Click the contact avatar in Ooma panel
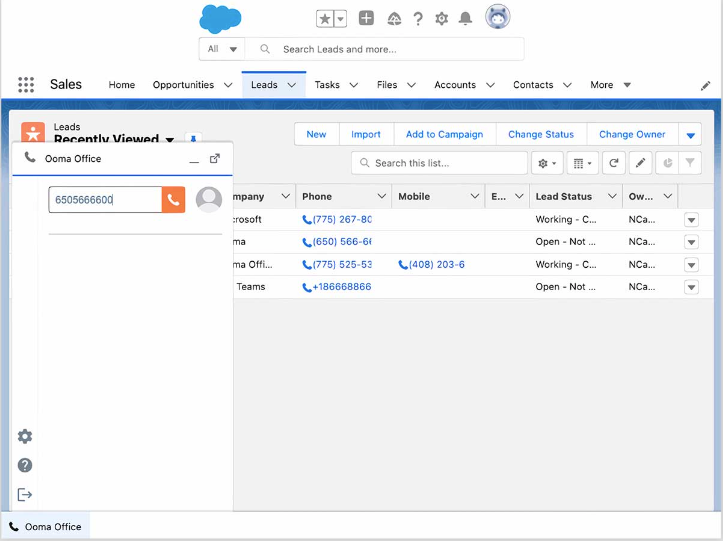This screenshot has height=541, width=723. click(209, 200)
